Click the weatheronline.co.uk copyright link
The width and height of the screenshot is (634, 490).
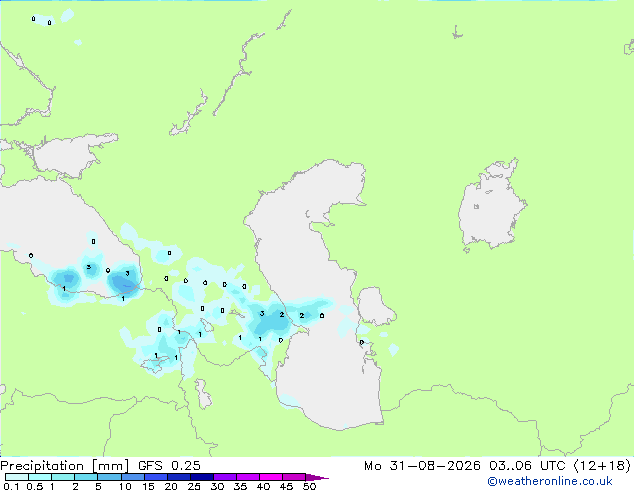pyautogui.click(x=550, y=481)
